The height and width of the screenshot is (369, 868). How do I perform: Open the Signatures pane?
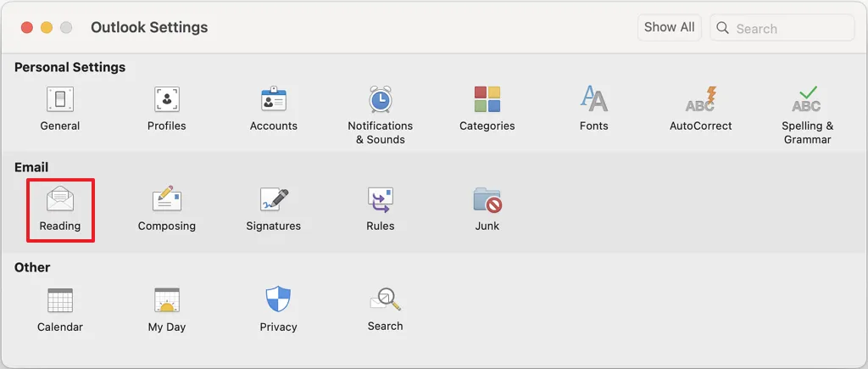click(273, 201)
